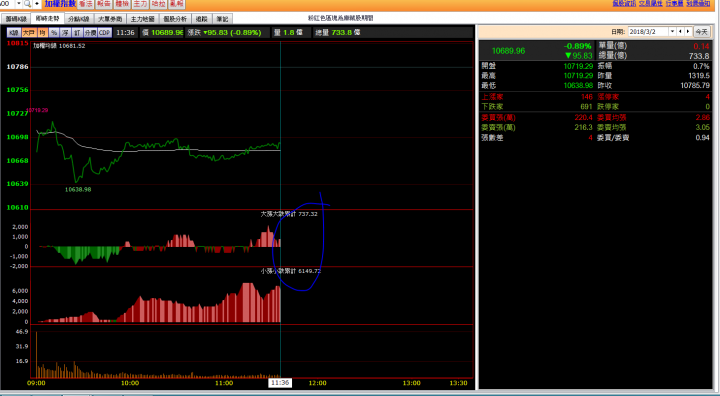Click the 今天 today button

pyautogui.click(x=701, y=32)
